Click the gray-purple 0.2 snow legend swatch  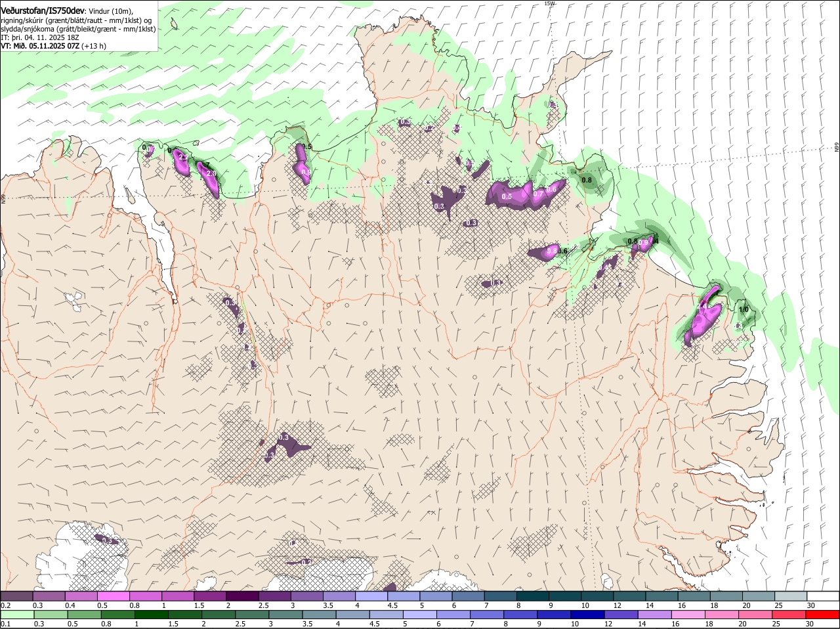click(x=16, y=596)
